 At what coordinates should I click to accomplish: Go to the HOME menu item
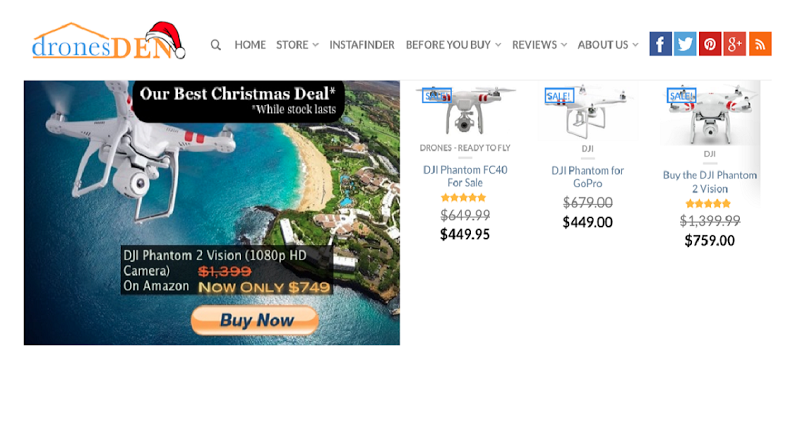click(250, 45)
